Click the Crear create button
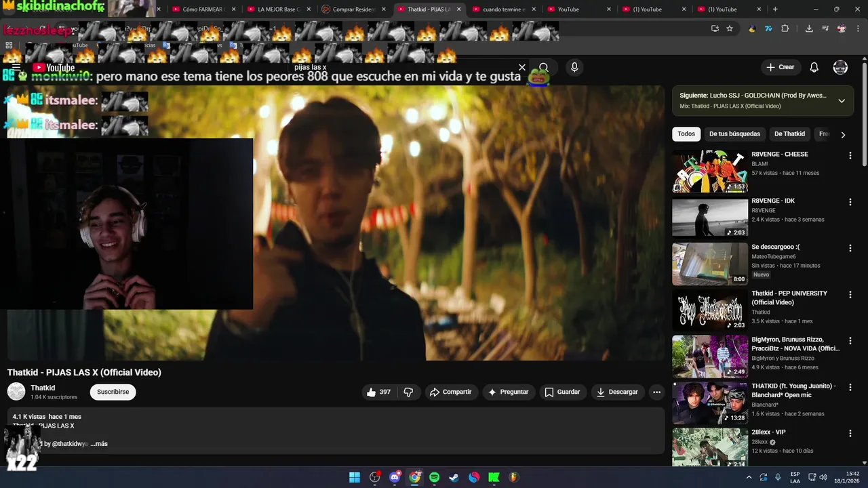Viewport: 868px width, 488px height. coord(780,67)
